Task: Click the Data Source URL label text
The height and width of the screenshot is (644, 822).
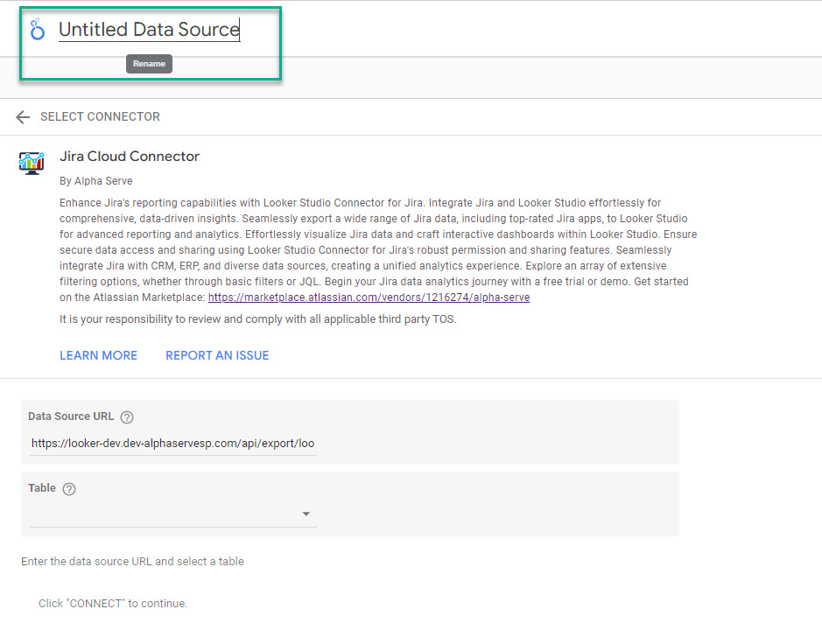Action: (71, 416)
